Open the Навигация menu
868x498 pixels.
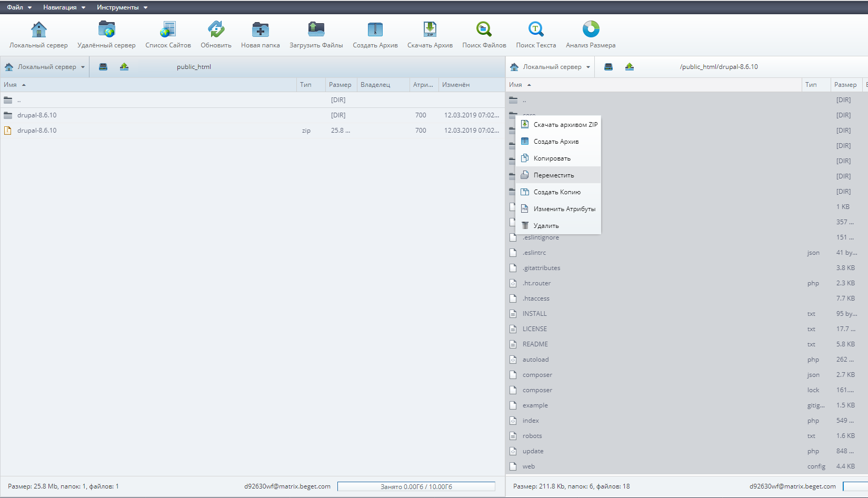click(64, 7)
